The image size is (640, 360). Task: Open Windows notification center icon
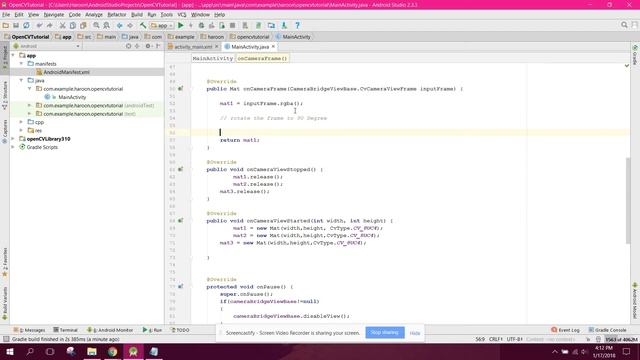[627, 351]
